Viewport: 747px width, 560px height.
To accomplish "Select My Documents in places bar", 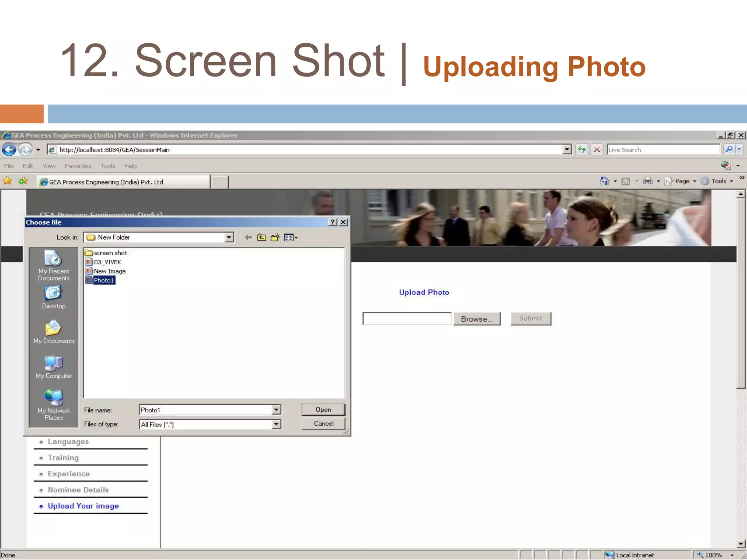I will [x=54, y=332].
